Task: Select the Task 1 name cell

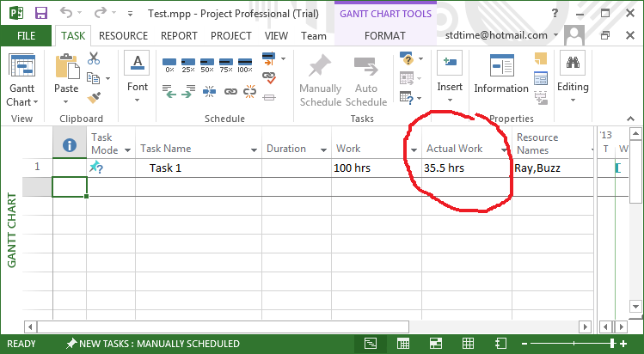Action: tap(199, 168)
